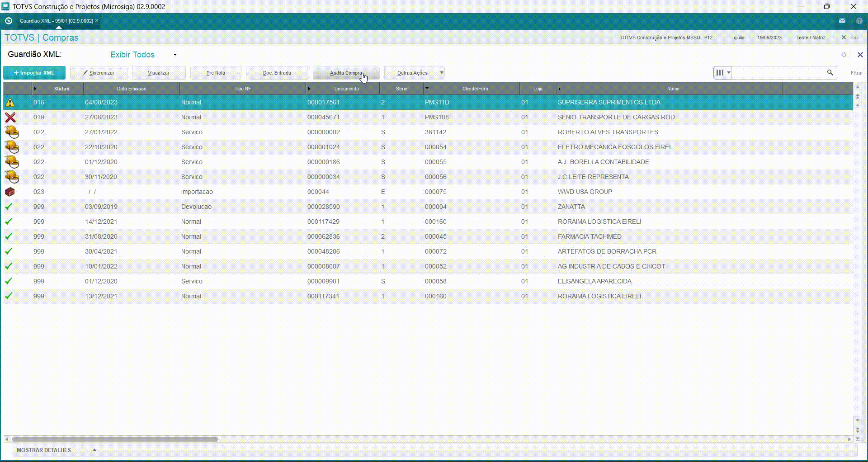
Task: Click the Data Emissao column header
Action: click(132, 89)
